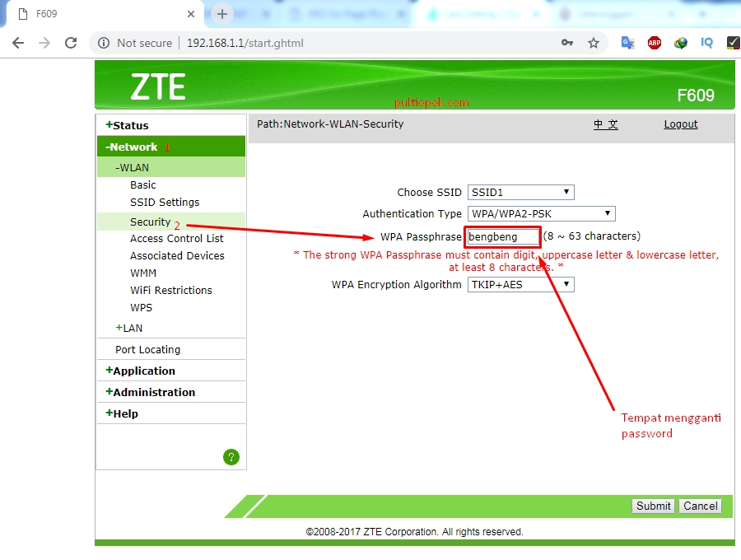Open SSID Settings page
The width and height of the screenshot is (741, 560).
[x=165, y=203]
